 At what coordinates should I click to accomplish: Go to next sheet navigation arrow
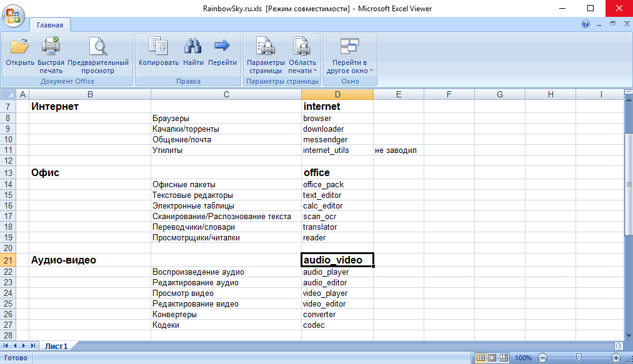click(x=23, y=346)
